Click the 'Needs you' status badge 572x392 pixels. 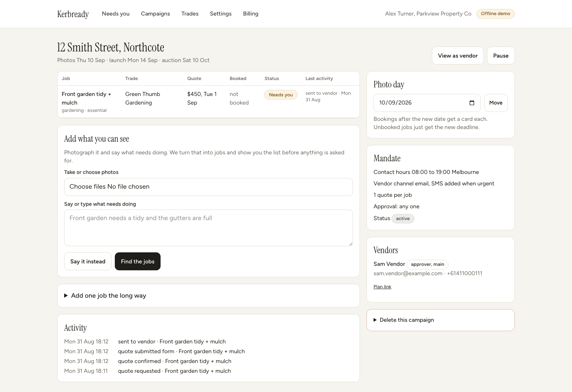281,95
